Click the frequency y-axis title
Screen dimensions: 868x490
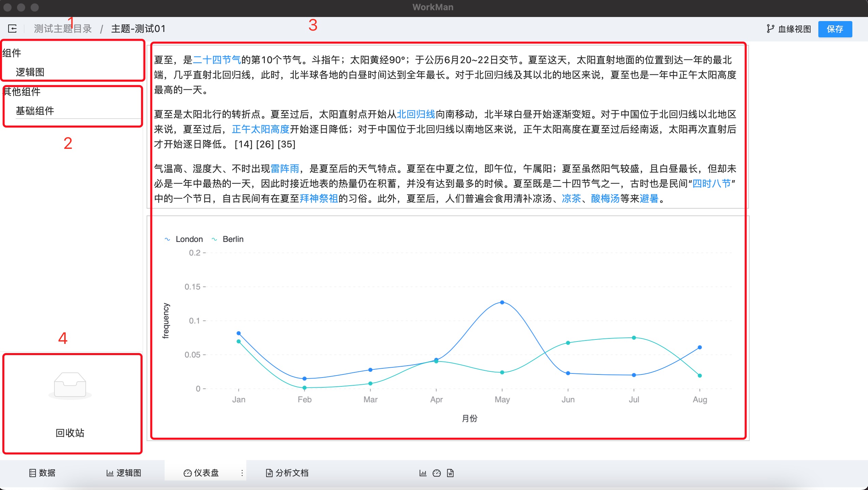pyautogui.click(x=166, y=321)
